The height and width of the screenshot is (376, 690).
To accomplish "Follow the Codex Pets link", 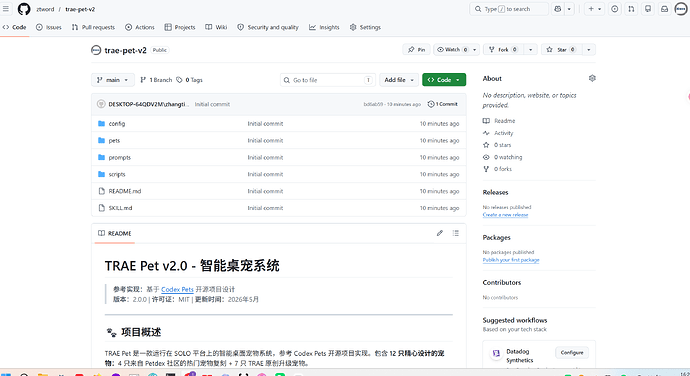I will [177, 289].
